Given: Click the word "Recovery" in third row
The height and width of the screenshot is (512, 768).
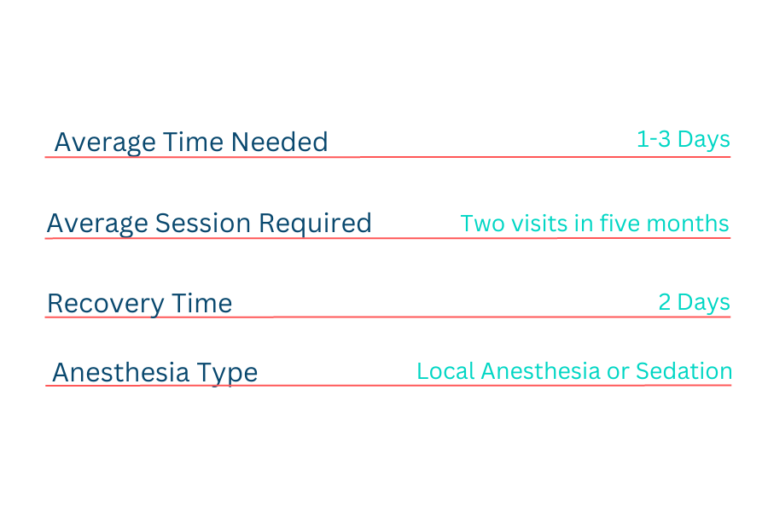Looking at the screenshot, I should (105, 303).
